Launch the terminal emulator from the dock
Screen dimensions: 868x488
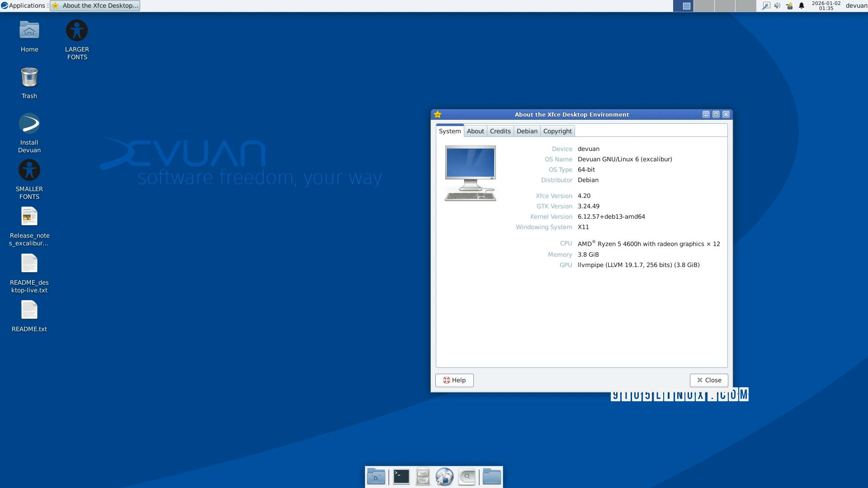(401, 476)
